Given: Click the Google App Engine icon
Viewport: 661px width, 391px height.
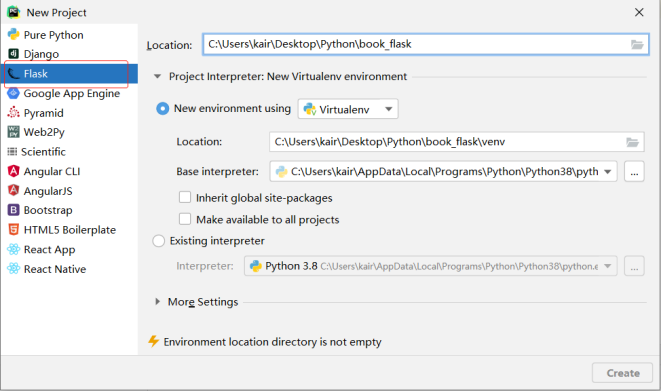Looking at the screenshot, I should click(x=13, y=93).
